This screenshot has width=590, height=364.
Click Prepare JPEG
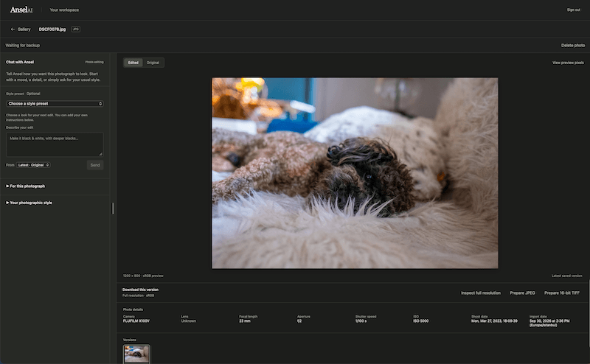coord(522,293)
